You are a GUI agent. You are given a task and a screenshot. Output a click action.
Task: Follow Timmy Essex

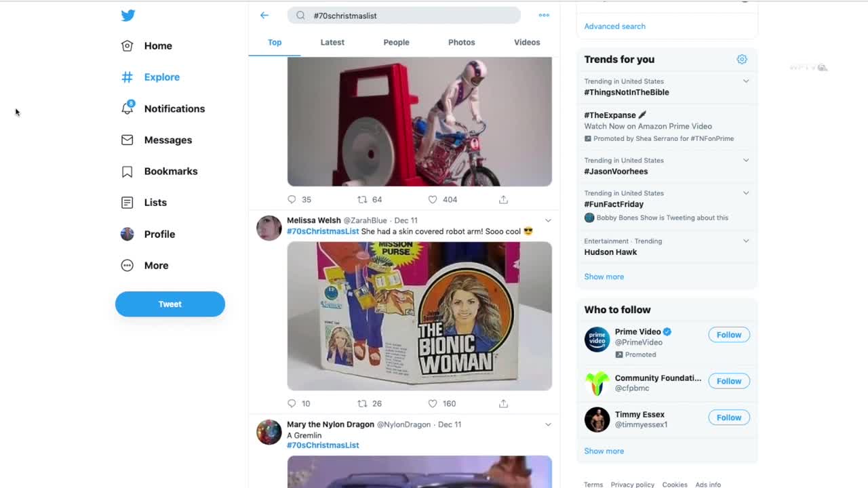click(x=729, y=418)
